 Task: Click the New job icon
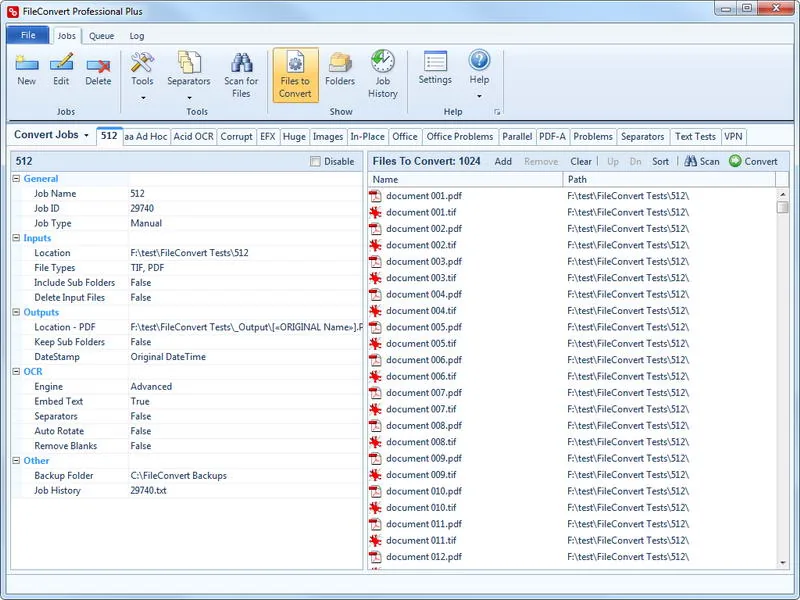(x=27, y=63)
